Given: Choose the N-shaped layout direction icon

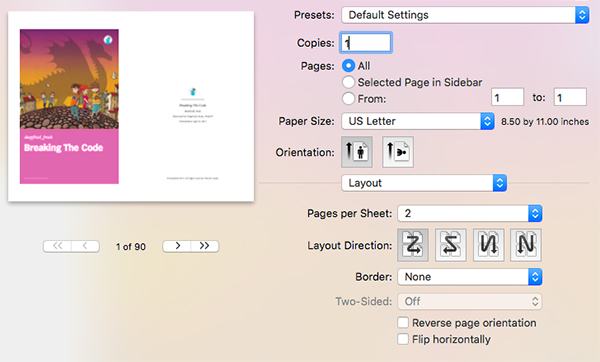Looking at the screenshot, I should [x=526, y=245].
